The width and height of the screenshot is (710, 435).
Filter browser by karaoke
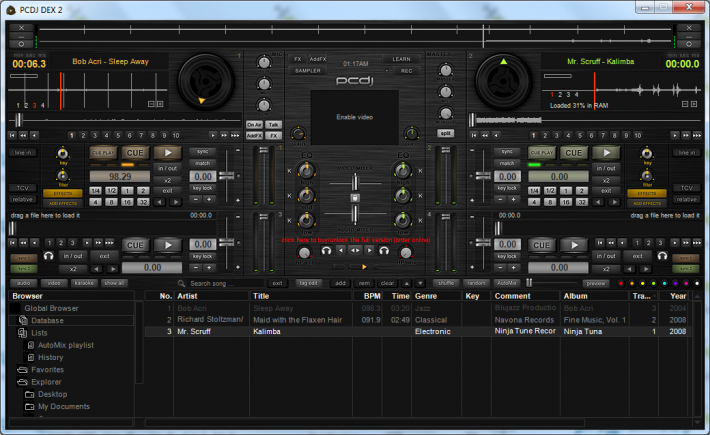84,283
